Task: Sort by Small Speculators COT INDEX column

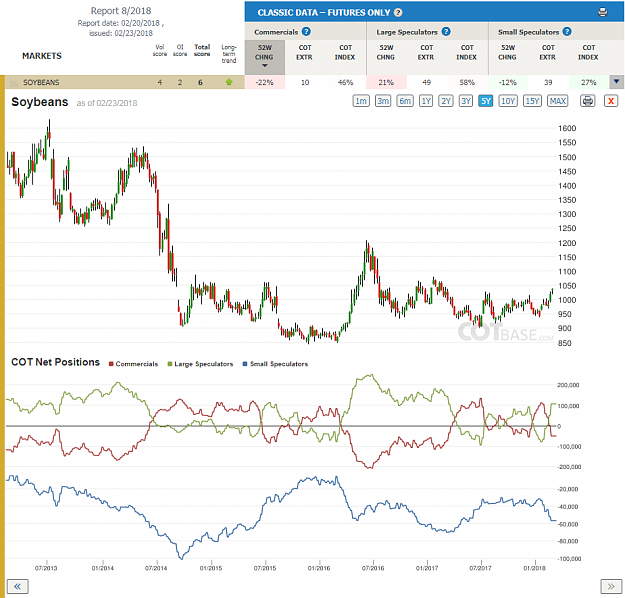Action: (x=588, y=52)
